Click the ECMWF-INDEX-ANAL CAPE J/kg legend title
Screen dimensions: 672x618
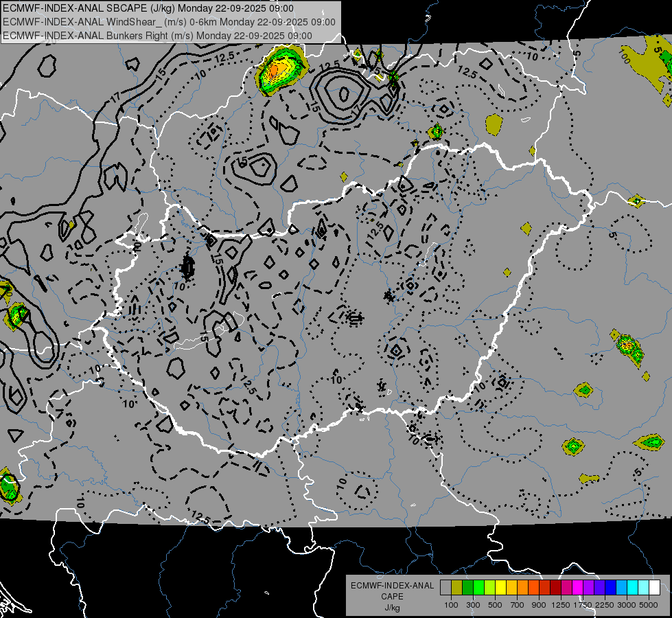tap(392, 596)
